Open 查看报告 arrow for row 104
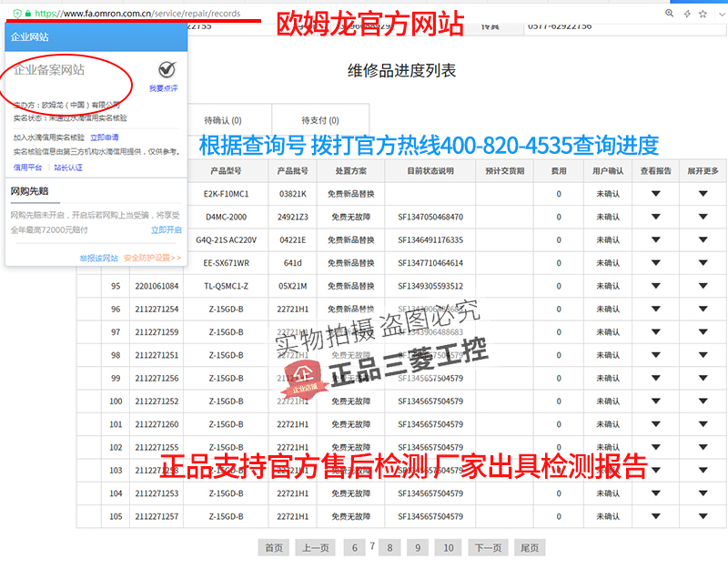This screenshot has width=728, height=569. [x=655, y=493]
